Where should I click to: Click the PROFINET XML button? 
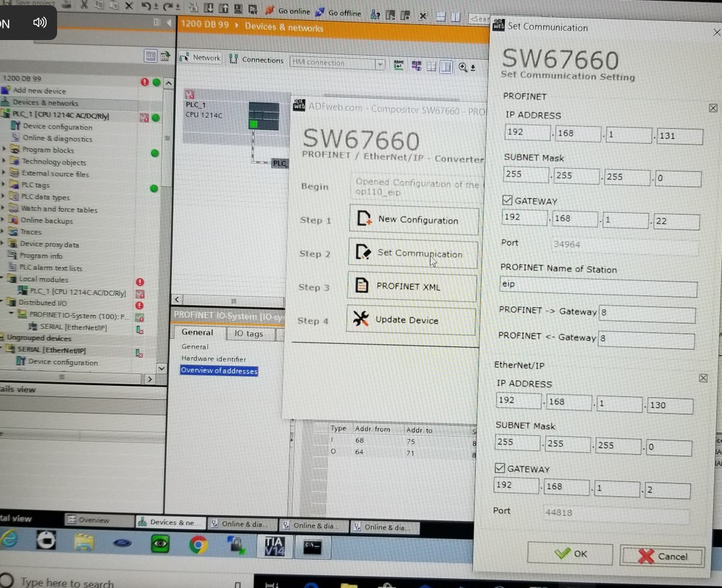pyautogui.click(x=412, y=286)
